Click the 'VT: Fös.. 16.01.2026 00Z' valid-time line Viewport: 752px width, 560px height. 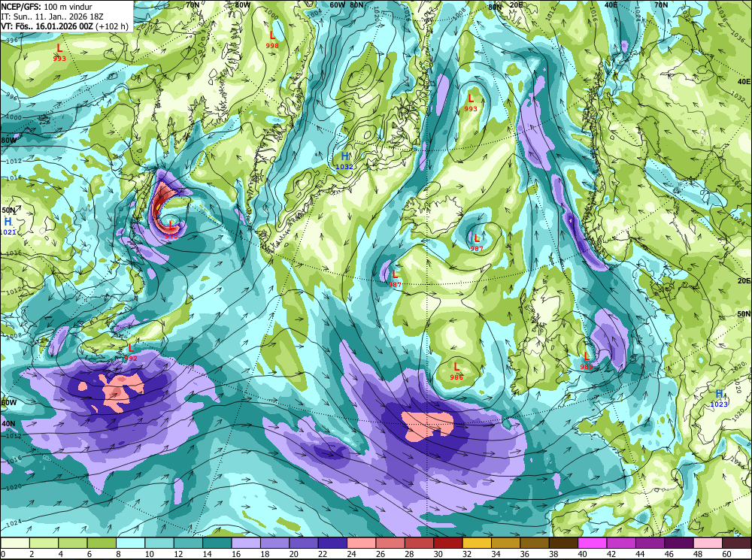tap(47, 26)
